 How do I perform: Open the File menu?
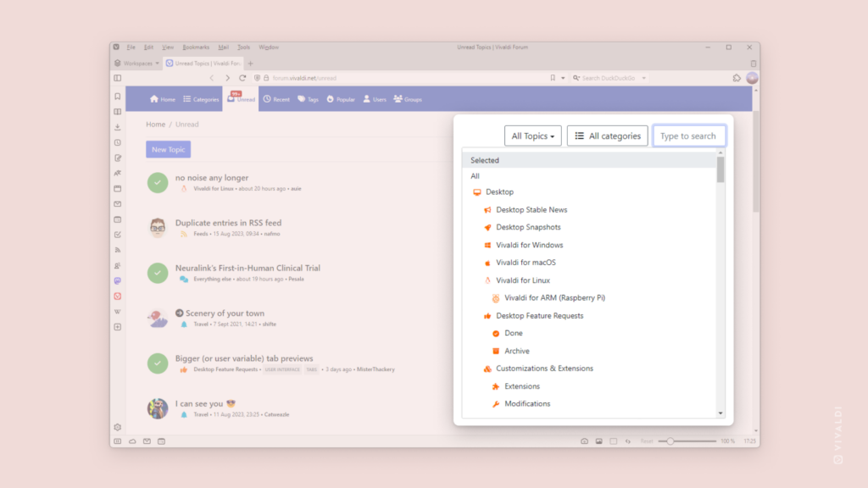[x=131, y=47]
